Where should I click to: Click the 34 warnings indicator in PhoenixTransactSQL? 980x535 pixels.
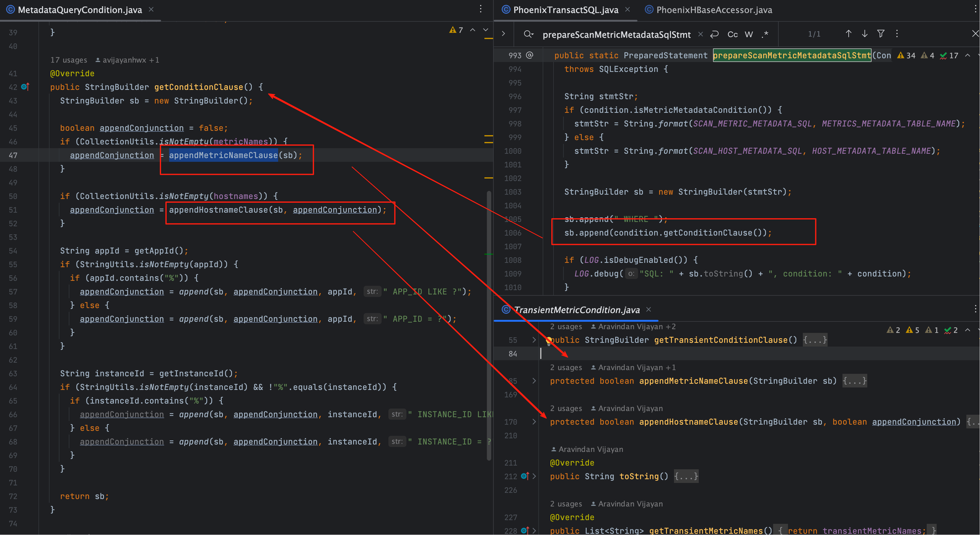coord(906,55)
